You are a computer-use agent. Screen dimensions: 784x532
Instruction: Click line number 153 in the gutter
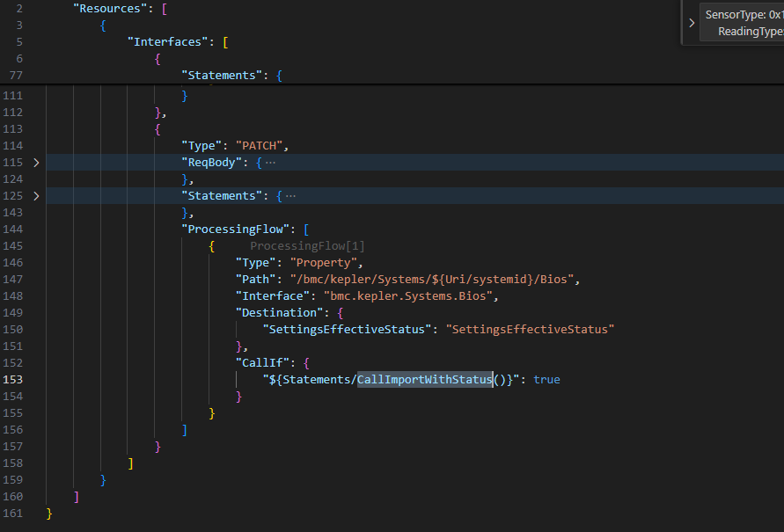[13, 379]
